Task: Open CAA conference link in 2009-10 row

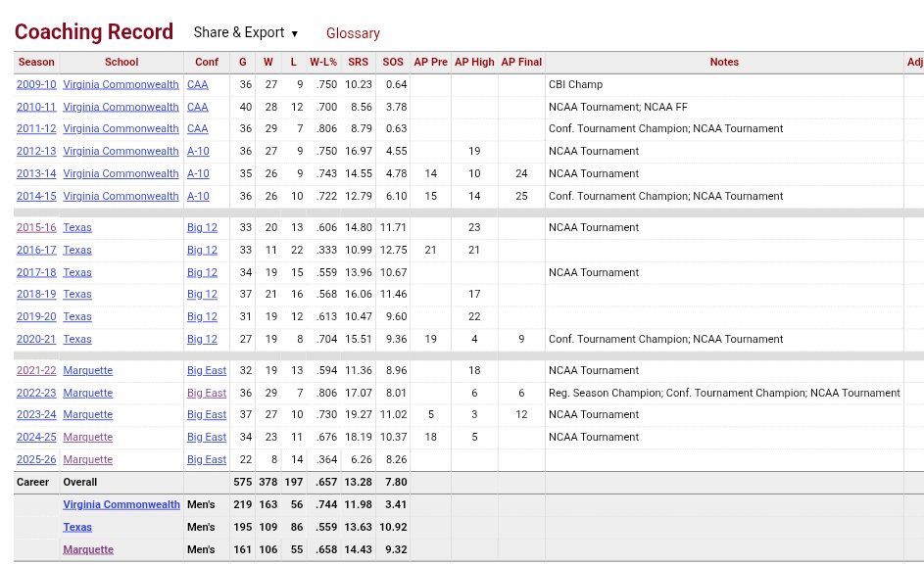Action: coord(197,84)
